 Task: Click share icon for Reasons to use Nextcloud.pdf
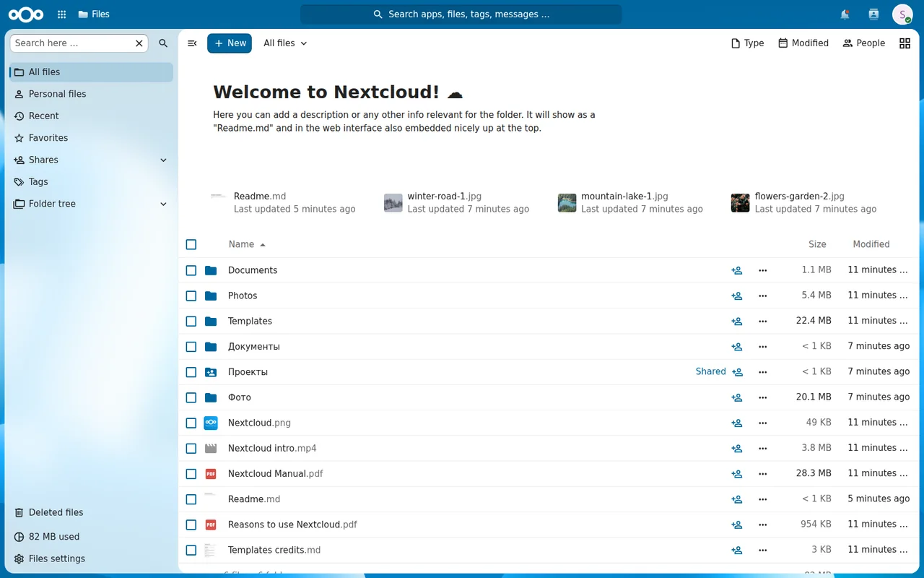point(737,525)
